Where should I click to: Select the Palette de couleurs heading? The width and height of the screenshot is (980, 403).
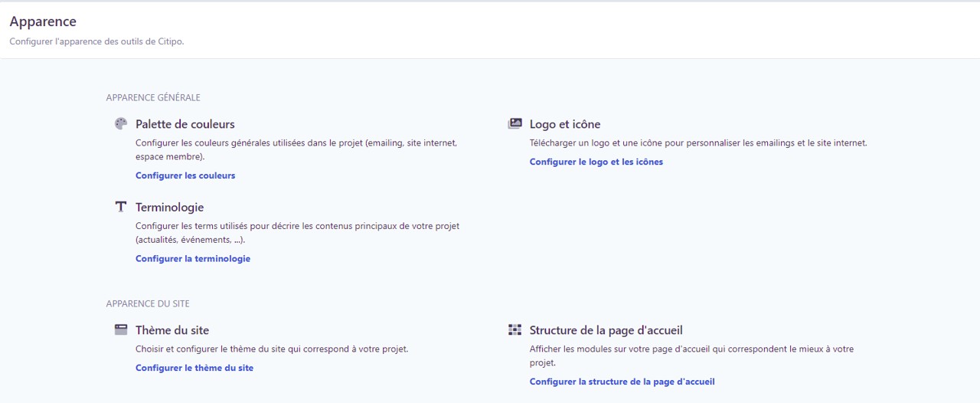pyautogui.click(x=185, y=124)
